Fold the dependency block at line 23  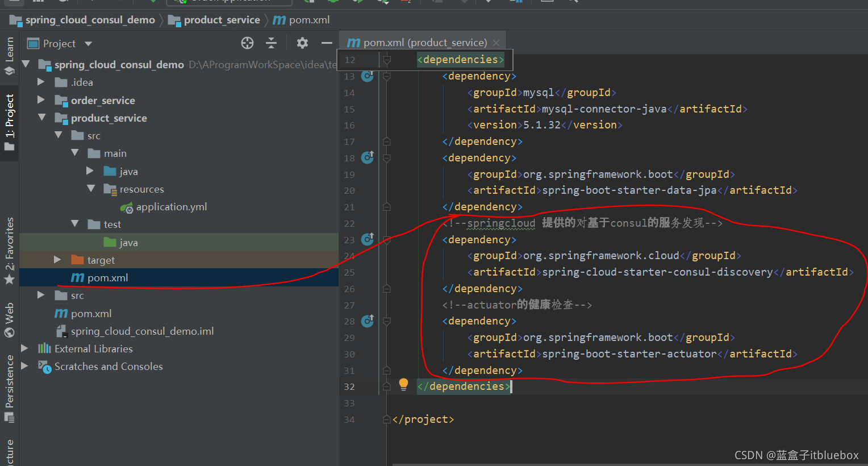387,239
